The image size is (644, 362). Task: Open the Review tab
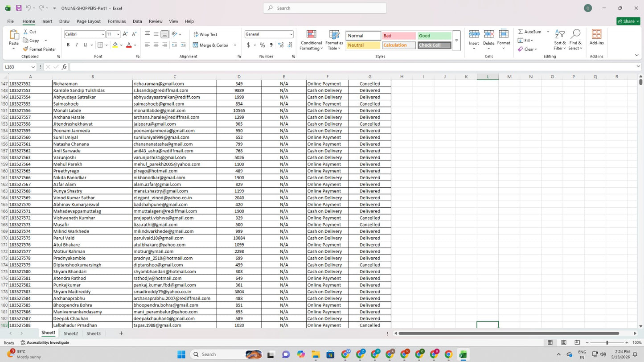[x=156, y=21]
